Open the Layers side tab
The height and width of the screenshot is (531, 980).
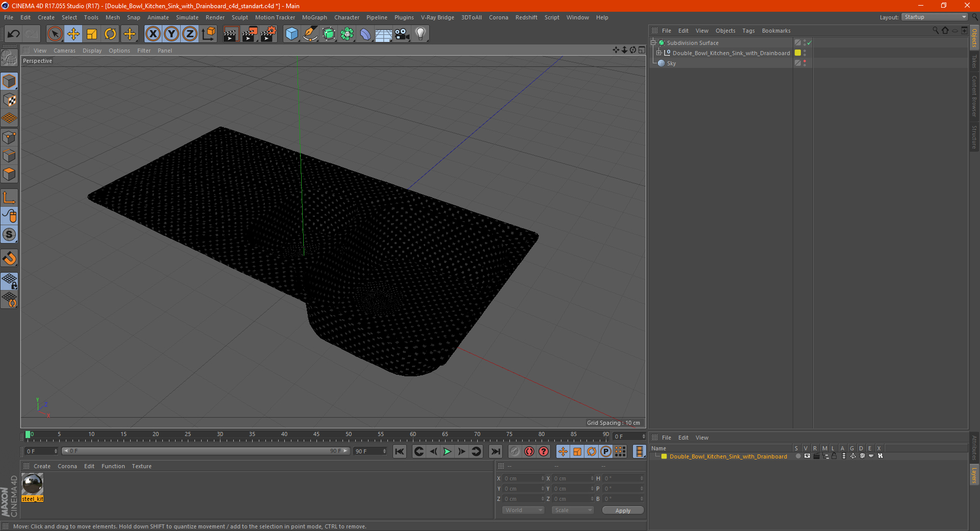click(974, 475)
